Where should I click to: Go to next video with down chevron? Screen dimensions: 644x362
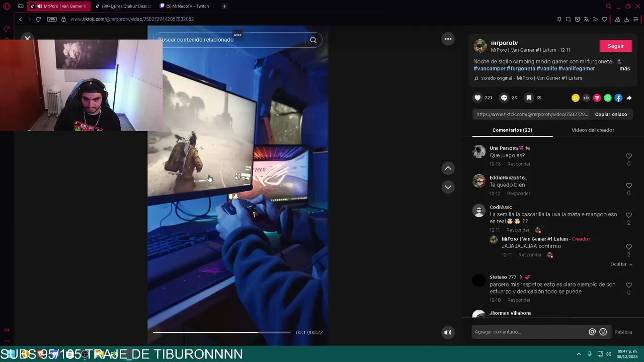(x=448, y=187)
